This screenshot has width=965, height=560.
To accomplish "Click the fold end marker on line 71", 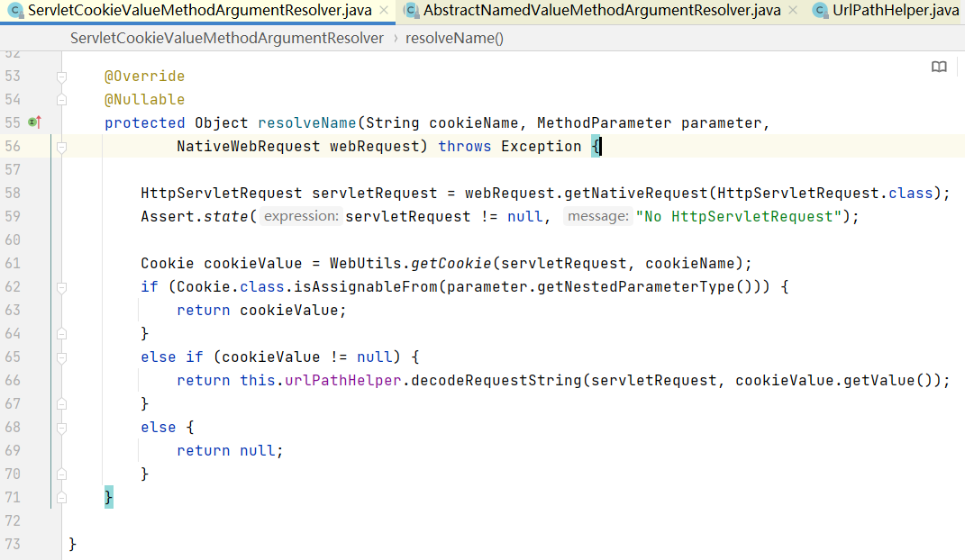I will [61, 498].
